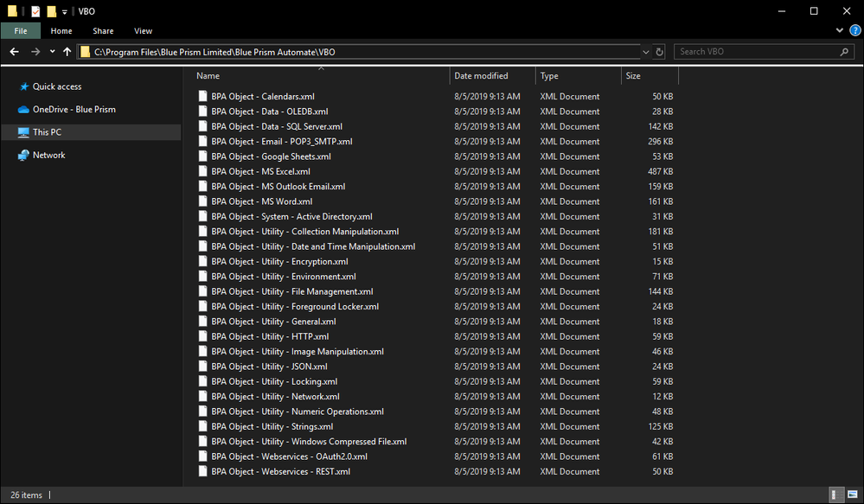The width and height of the screenshot is (864, 504).
Task: Click the search magnifier icon
Action: 844,52
